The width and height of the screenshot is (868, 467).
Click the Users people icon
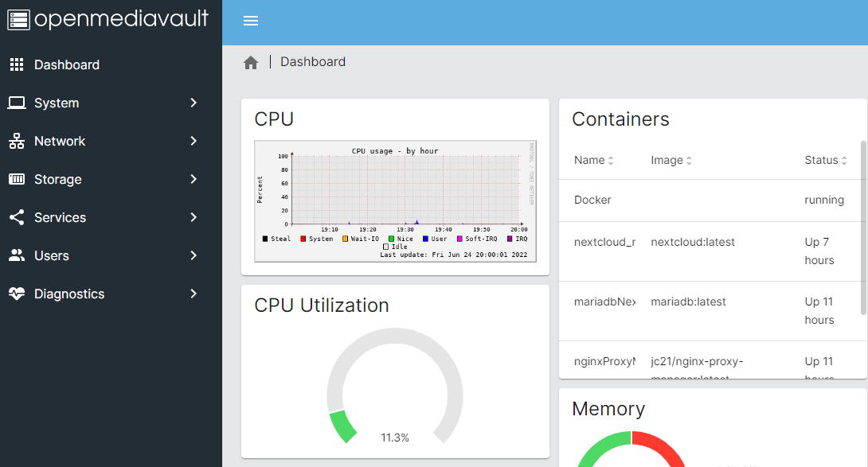pyautogui.click(x=17, y=255)
